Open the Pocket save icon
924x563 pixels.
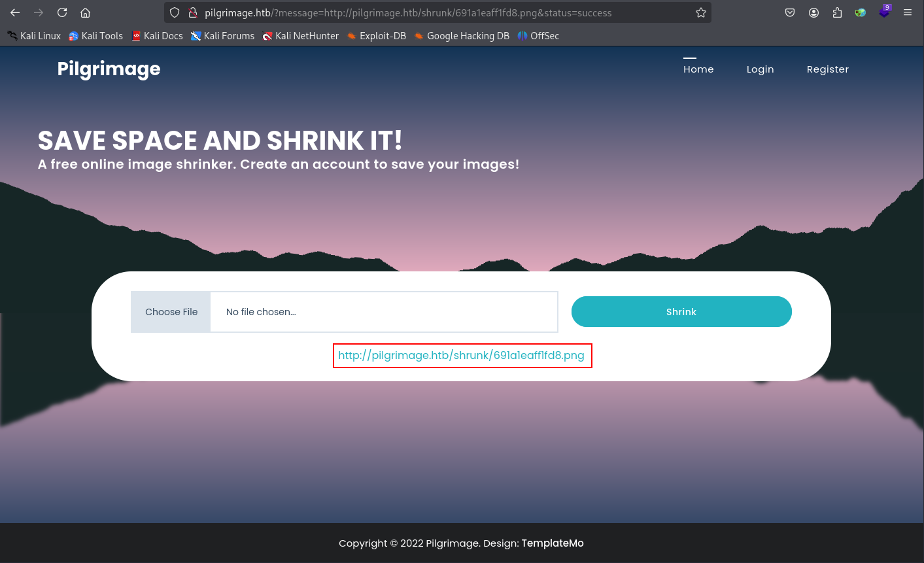tap(790, 12)
